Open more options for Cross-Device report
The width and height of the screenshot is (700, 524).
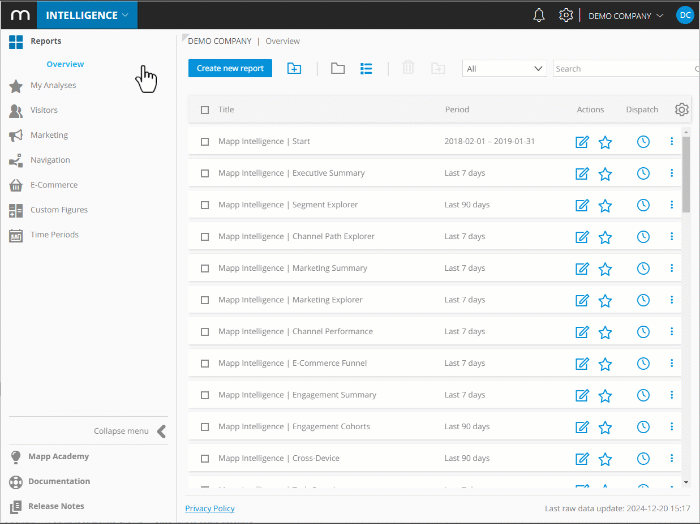tap(671, 458)
